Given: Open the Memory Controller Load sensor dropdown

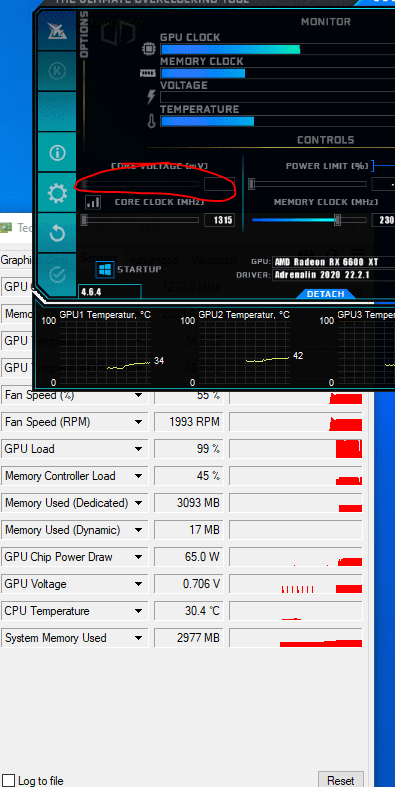Looking at the screenshot, I should [x=138, y=476].
